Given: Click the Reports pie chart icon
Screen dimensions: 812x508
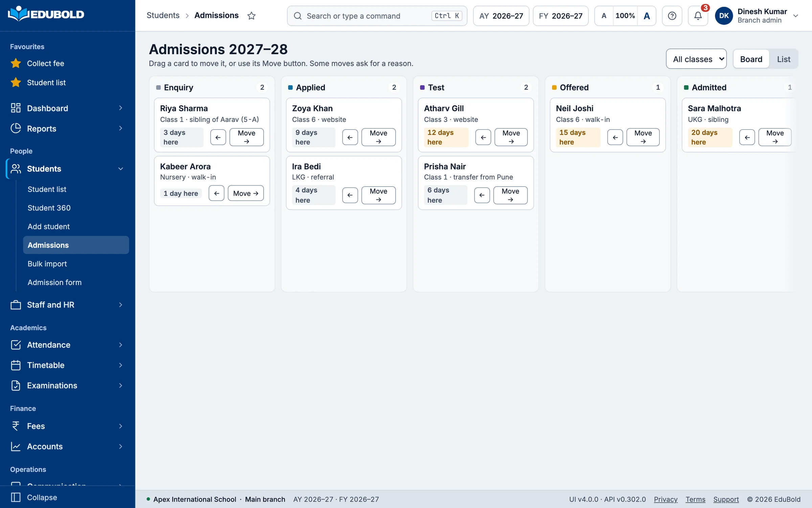Looking at the screenshot, I should [16, 128].
